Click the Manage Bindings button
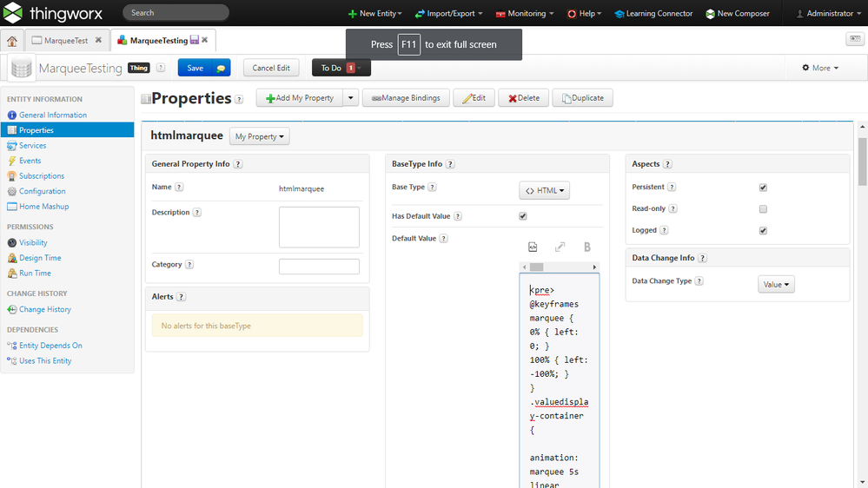The width and height of the screenshot is (868, 488). coord(404,98)
